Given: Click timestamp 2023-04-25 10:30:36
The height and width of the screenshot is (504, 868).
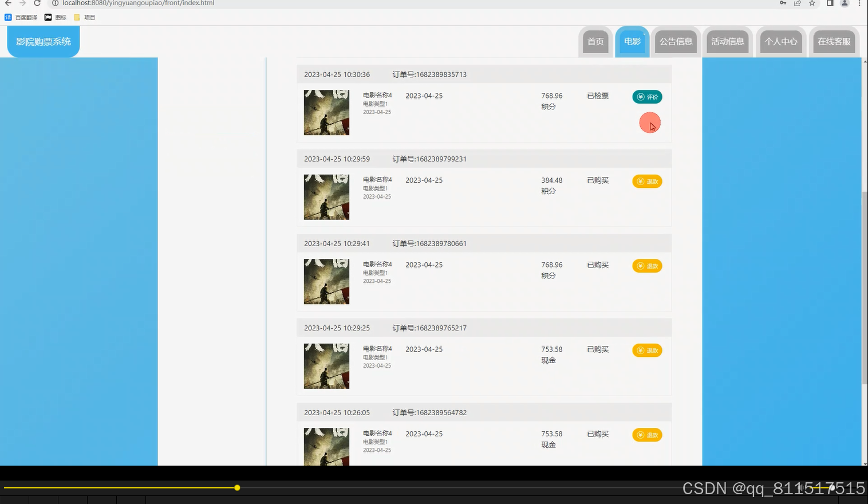Looking at the screenshot, I should [x=337, y=74].
